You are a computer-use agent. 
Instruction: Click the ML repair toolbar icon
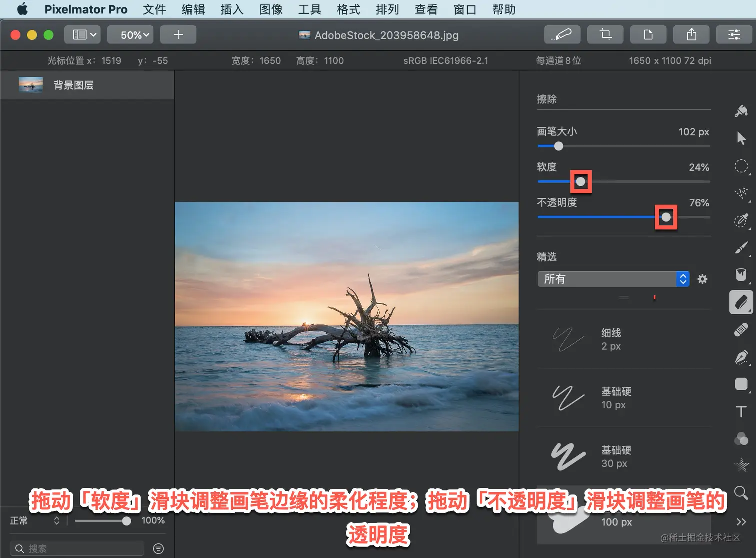(x=562, y=35)
